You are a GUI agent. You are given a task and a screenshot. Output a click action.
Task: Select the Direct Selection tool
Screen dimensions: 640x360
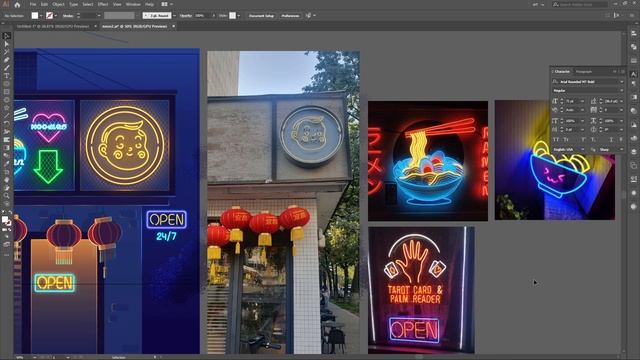click(x=7, y=44)
